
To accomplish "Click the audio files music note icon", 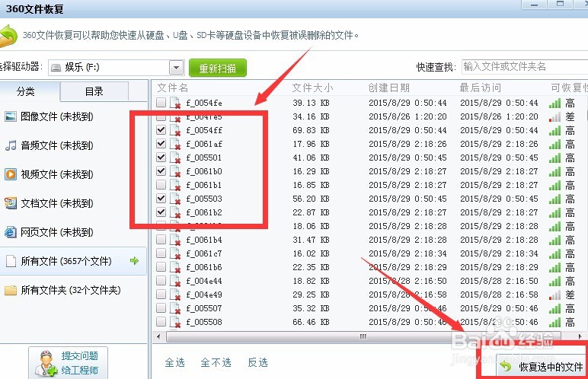I will click(x=11, y=145).
